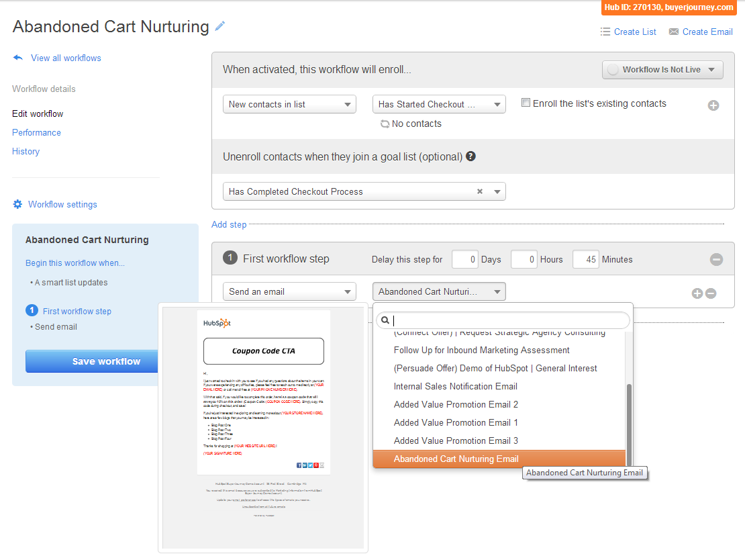
Task: Click step number 1 badge in sidebar
Action: (32, 310)
